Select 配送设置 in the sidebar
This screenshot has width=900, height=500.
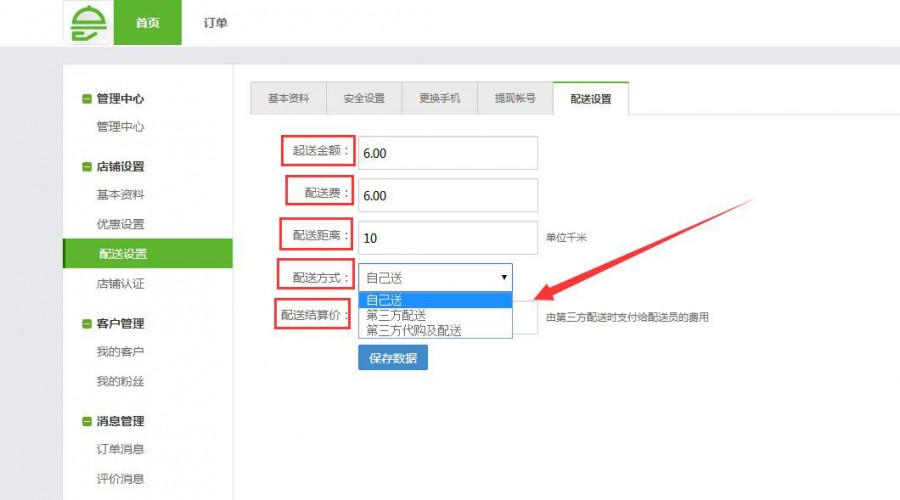(x=148, y=253)
